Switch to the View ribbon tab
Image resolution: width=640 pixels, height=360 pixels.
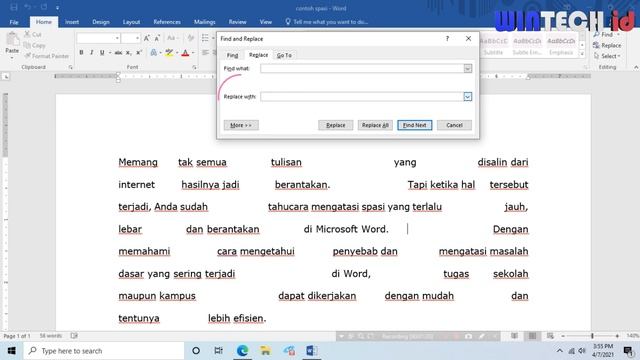[266, 22]
